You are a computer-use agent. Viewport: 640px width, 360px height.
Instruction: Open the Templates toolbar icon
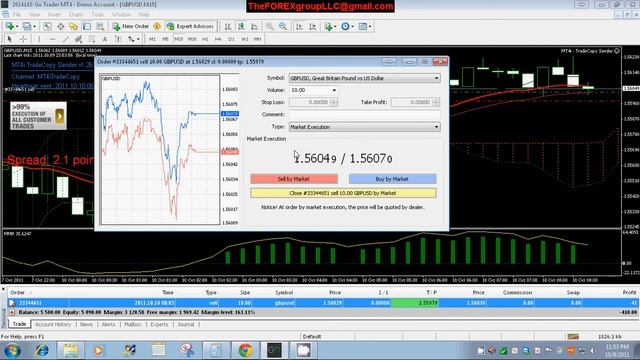point(364,27)
